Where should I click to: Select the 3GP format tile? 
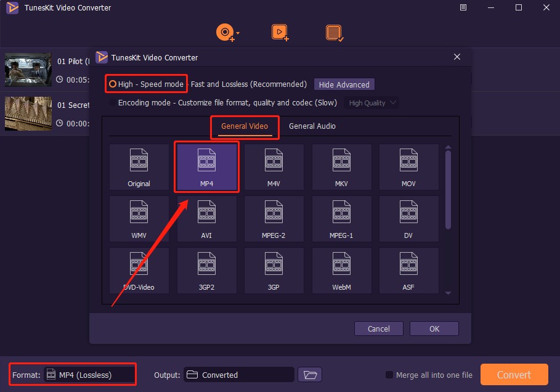tap(274, 271)
